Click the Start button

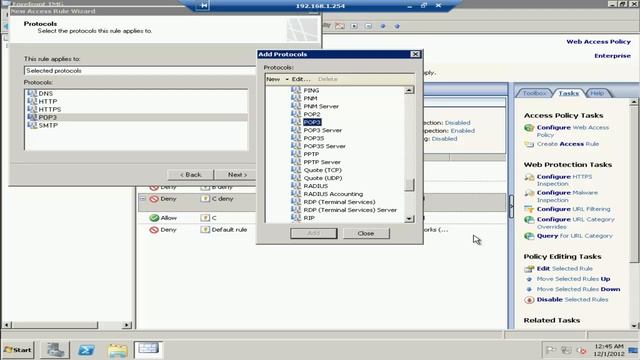(18, 350)
